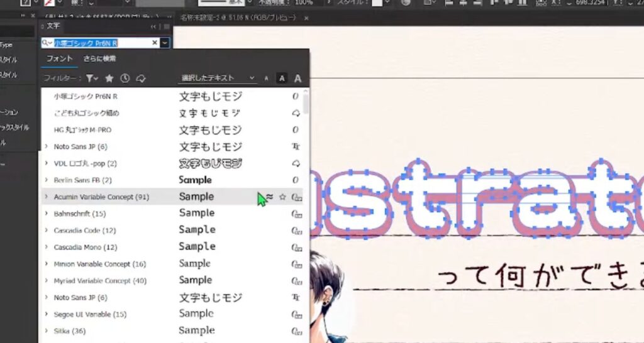This screenshot has height=343, width=644.
Task: Click OpenType icon on 小塚ゴシック Pr6N R row
Action: pyautogui.click(x=296, y=96)
